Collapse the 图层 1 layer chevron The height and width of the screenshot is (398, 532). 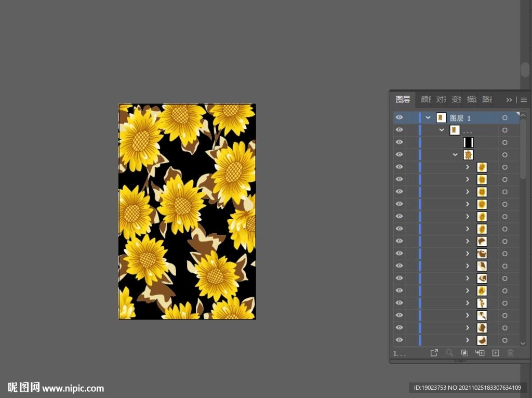tap(428, 118)
